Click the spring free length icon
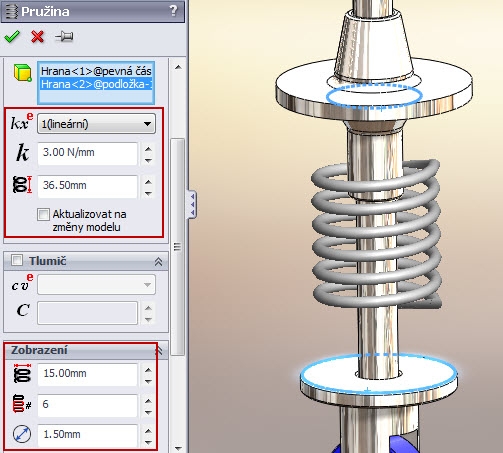 tap(22, 184)
